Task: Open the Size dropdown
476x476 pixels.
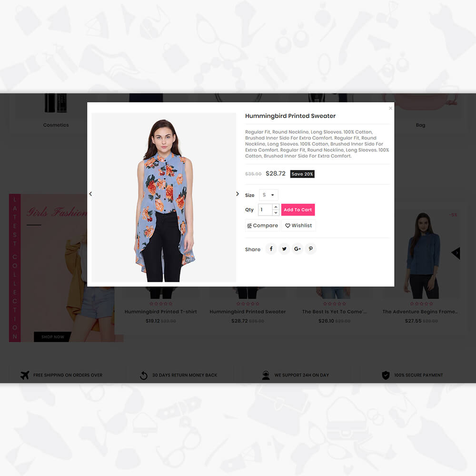Action: point(268,195)
